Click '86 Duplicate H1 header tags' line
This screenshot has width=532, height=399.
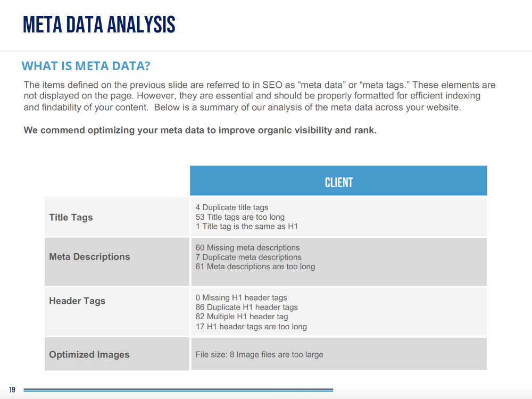247,307
